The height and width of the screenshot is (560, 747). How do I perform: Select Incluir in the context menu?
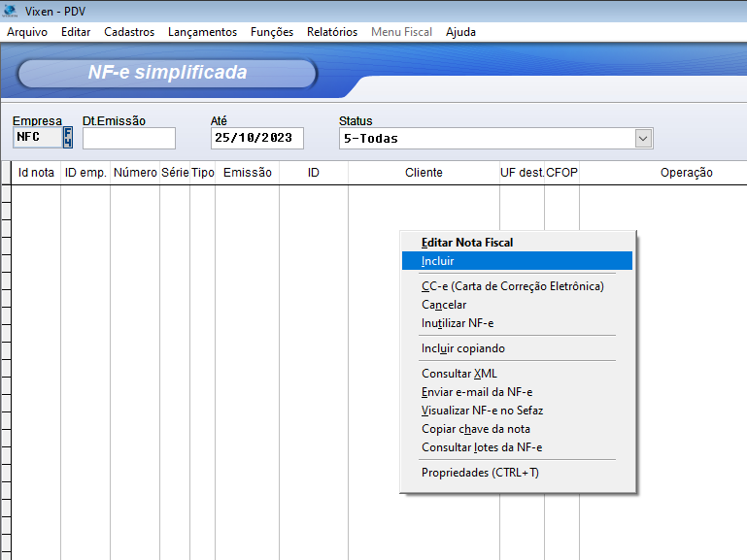pos(438,261)
